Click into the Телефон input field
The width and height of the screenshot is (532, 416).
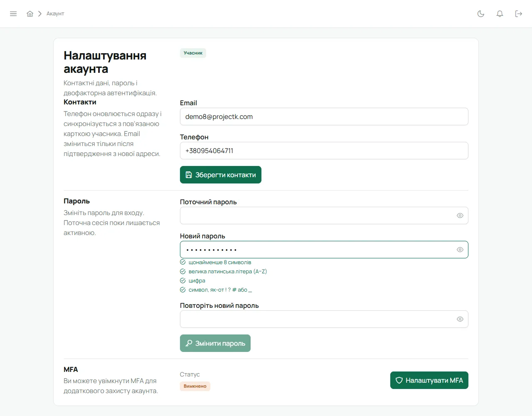(324, 151)
